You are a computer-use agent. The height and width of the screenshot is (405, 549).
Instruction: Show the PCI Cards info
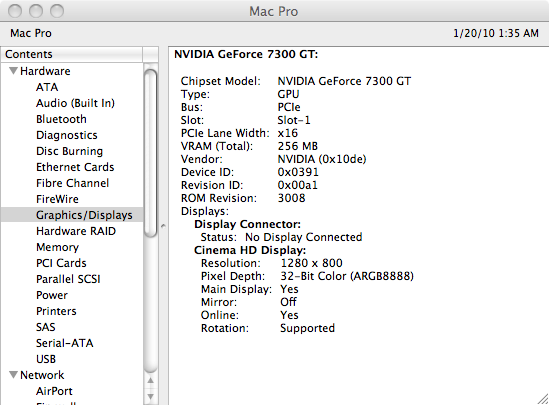coord(61,263)
